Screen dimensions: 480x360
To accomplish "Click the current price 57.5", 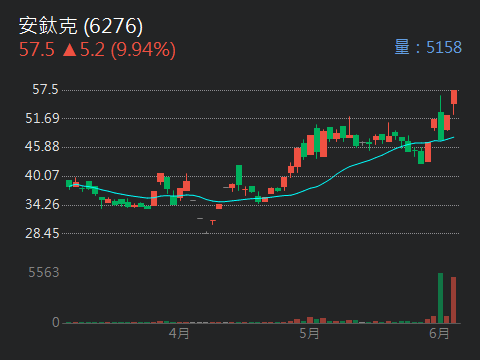I will [x=37, y=50].
